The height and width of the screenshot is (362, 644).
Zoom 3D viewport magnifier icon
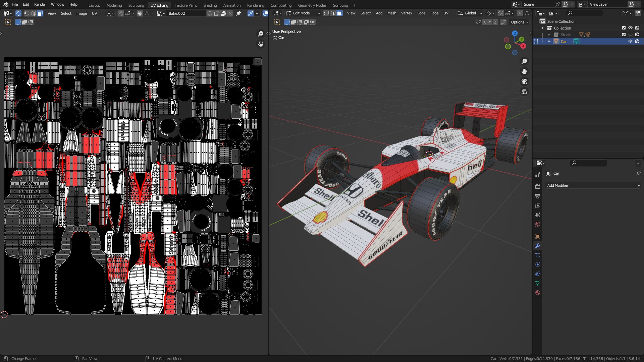(x=524, y=61)
